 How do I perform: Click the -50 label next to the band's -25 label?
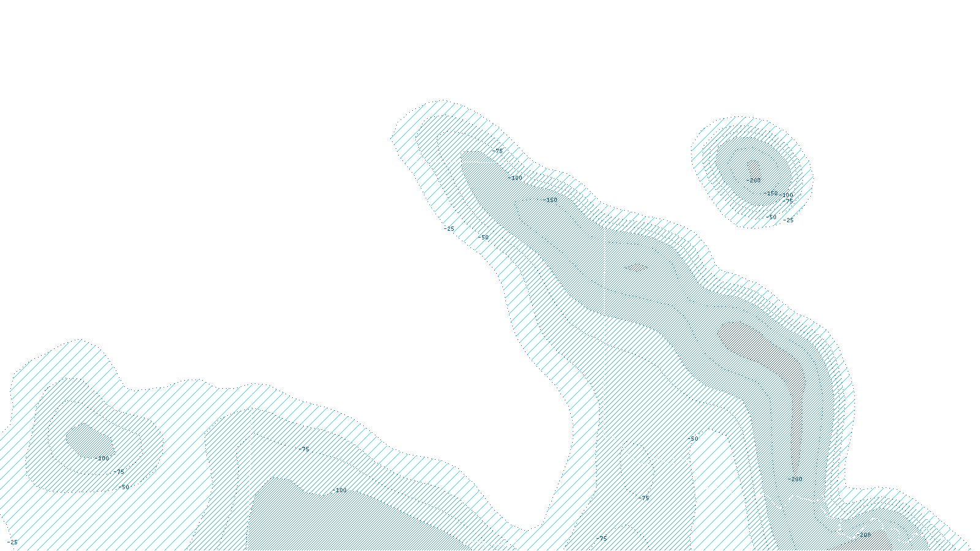(483, 238)
